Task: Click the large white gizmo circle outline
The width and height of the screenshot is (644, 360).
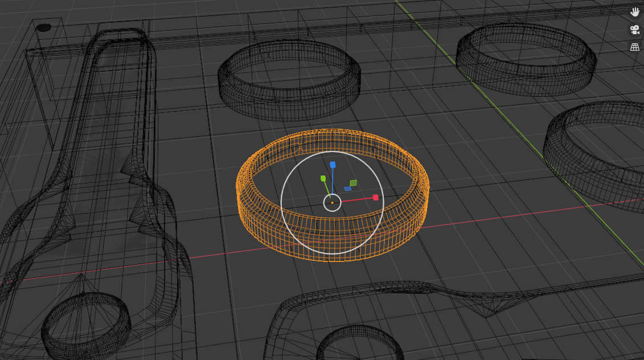Action: pyautogui.click(x=282, y=202)
